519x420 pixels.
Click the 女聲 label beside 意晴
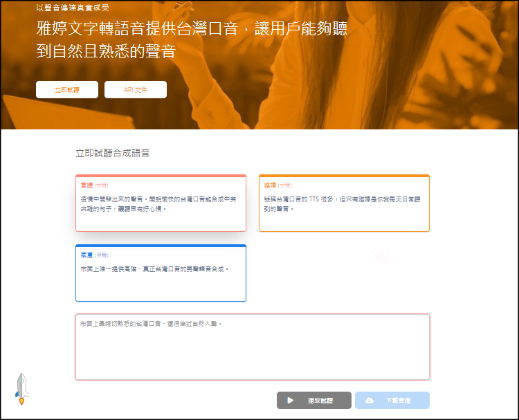click(x=102, y=186)
